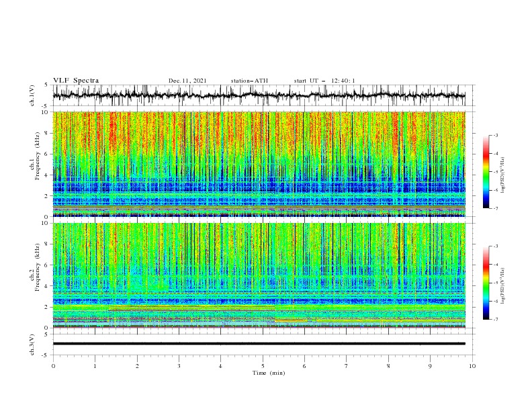Click the "-3" label on upper color bar
The height and width of the screenshot is (411, 532).
pyautogui.click(x=495, y=135)
